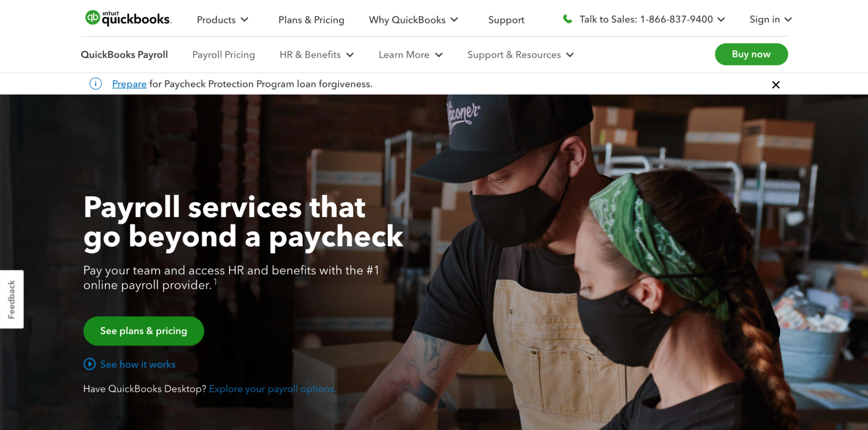Dismiss the Paycheck Protection banner with X

pyautogui.click(x=776, y=85)
